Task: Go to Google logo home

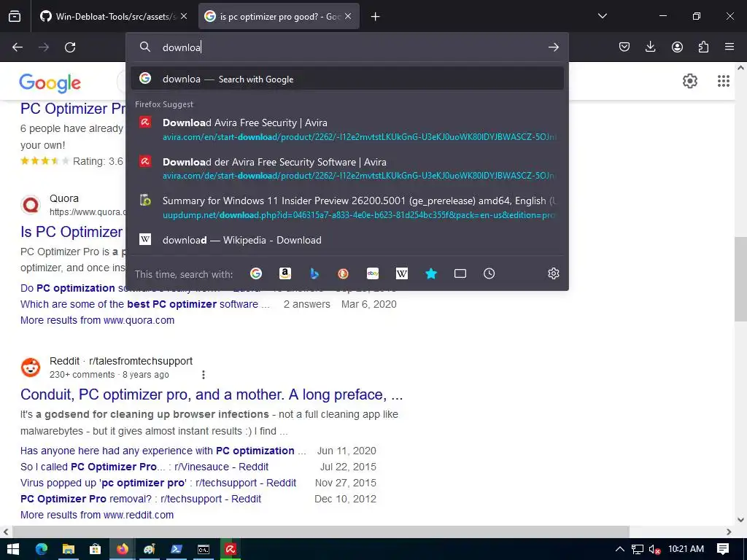Action: pos(50,82)
